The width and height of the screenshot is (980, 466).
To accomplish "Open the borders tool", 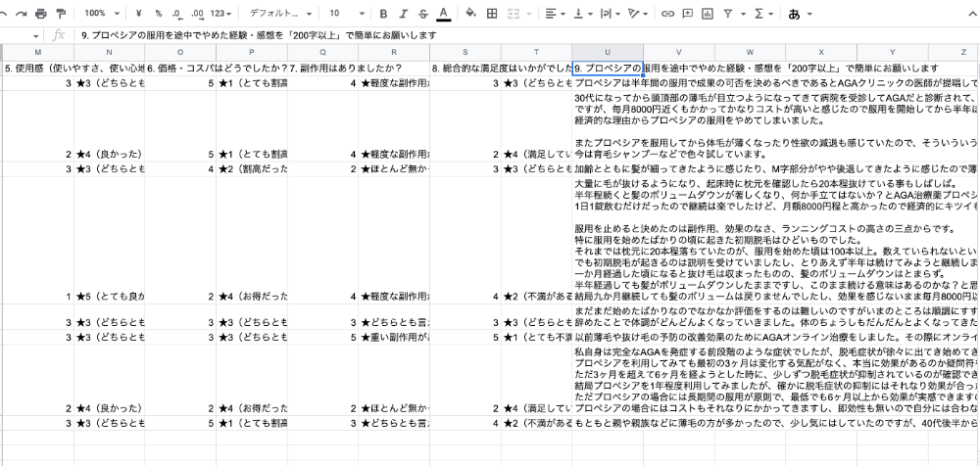I will [x=492, y=13].
